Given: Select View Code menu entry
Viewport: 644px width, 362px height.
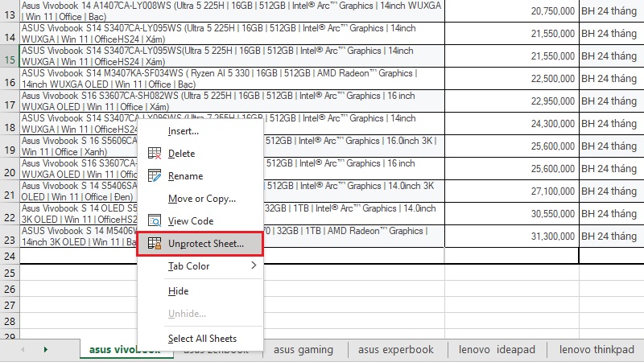Looking at the screenshot, I should [200, 220].
